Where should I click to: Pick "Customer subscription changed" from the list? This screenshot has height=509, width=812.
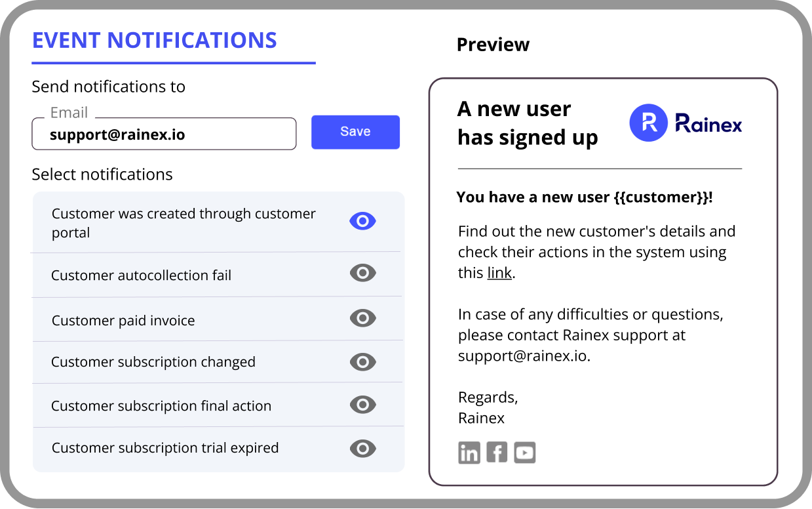coord(153,362)
